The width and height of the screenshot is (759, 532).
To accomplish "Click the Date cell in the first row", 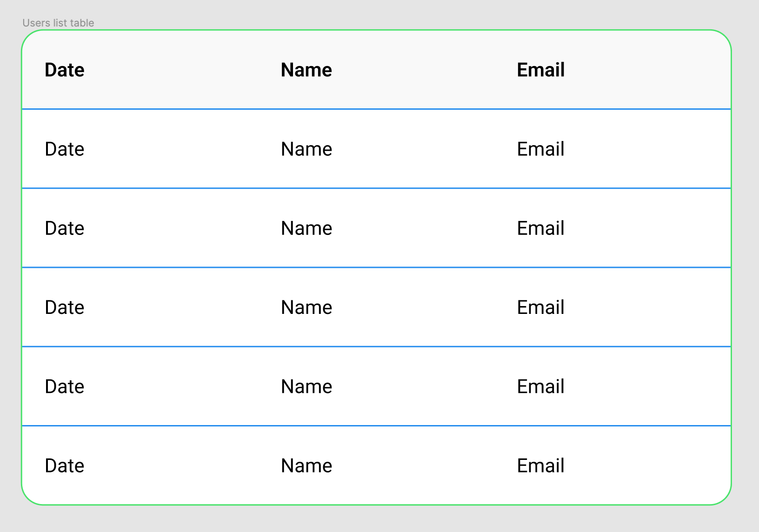I will pyautogui.click(x=64, y=149).
